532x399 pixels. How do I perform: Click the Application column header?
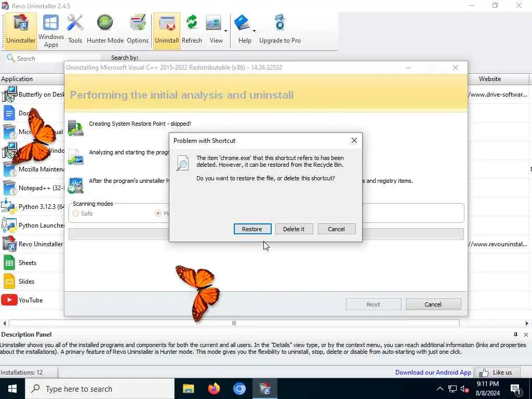click(x=32, y=79)
